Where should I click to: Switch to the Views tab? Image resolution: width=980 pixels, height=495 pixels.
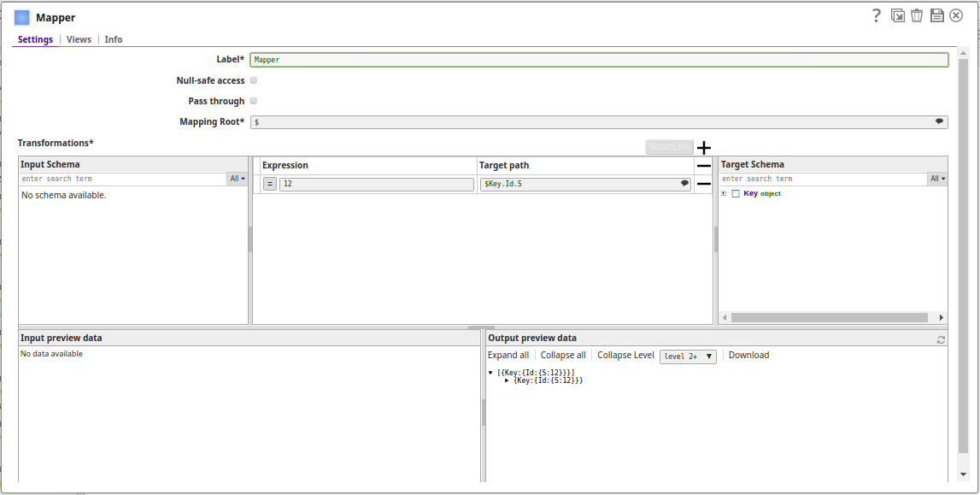pos(79,39)
